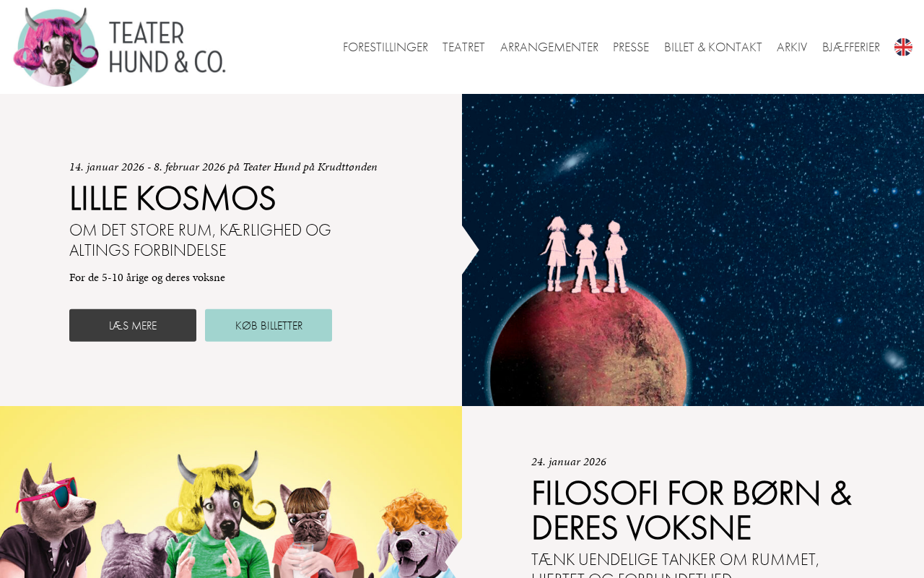Open the Arkiv page
The height and width of the screenshot is (578, 924).
(x=792, y=47)
